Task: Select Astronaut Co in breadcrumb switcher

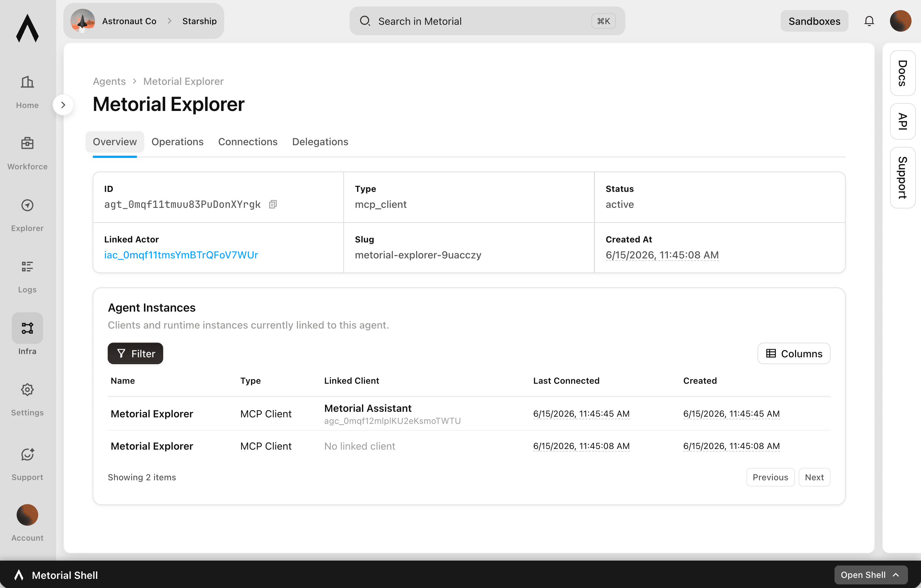Action: click(x=129, y=21)
